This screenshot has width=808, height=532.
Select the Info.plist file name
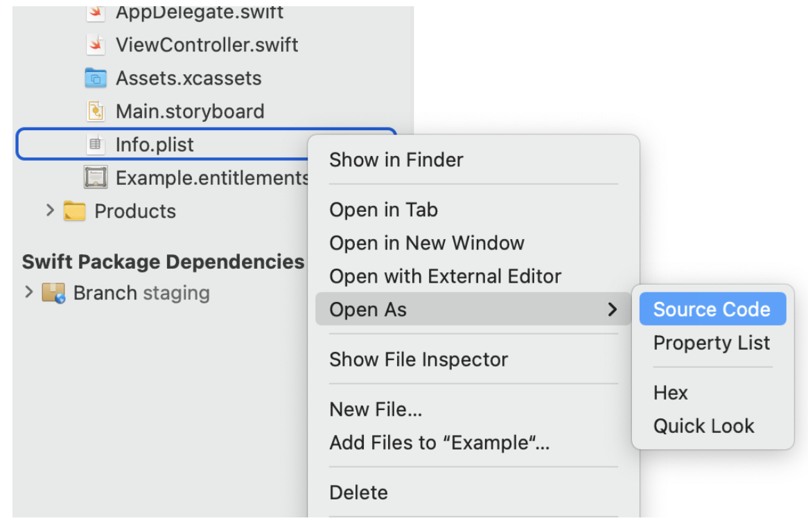(x=155, y=145)
